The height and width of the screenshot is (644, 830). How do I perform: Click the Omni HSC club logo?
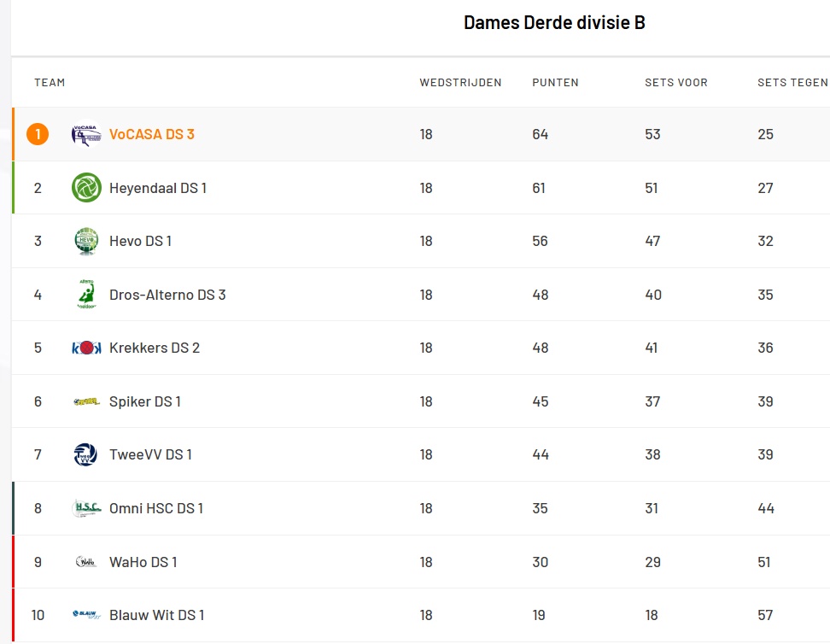(86, 508)
